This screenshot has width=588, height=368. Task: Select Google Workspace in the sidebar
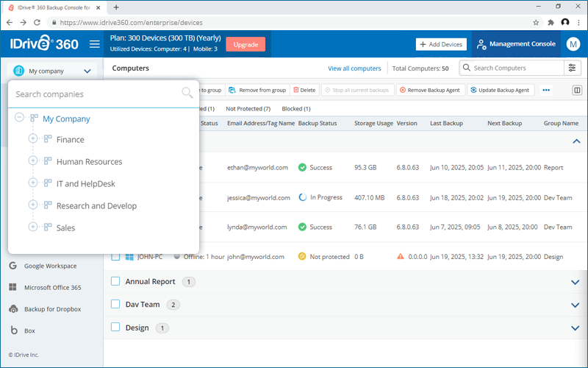click(x=50, y=266)
